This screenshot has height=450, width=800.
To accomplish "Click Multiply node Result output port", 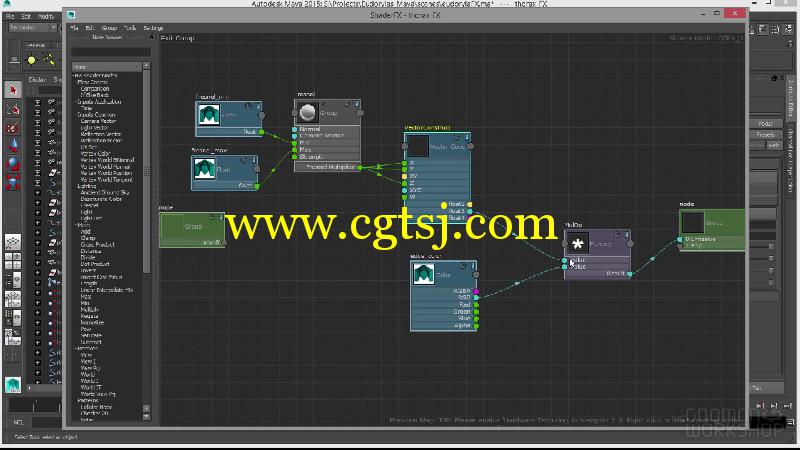I will 630,274.
